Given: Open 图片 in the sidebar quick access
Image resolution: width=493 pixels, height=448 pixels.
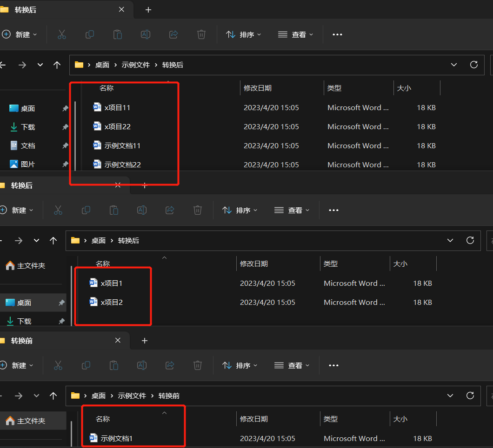Looking at the screenshot, I should [27, 164].
